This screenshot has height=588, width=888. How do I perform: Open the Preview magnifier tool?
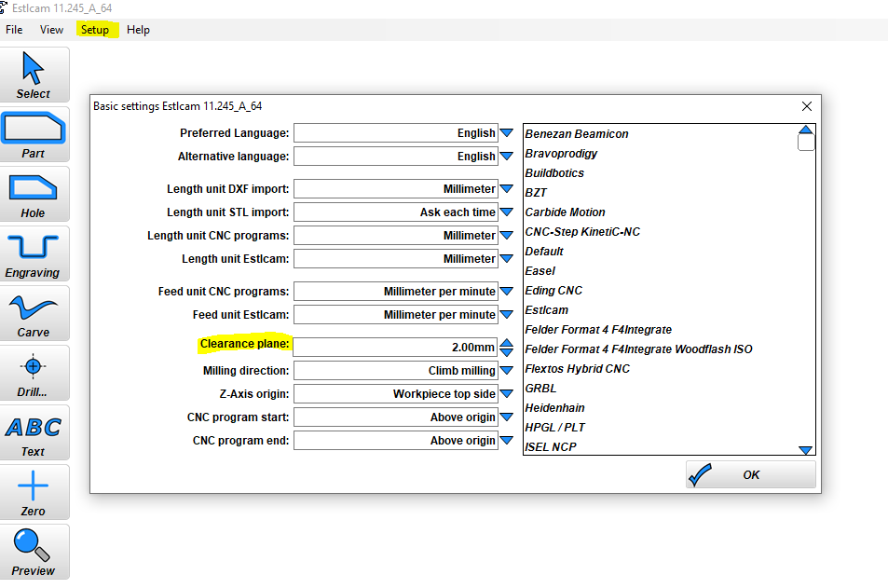[34, 552]
